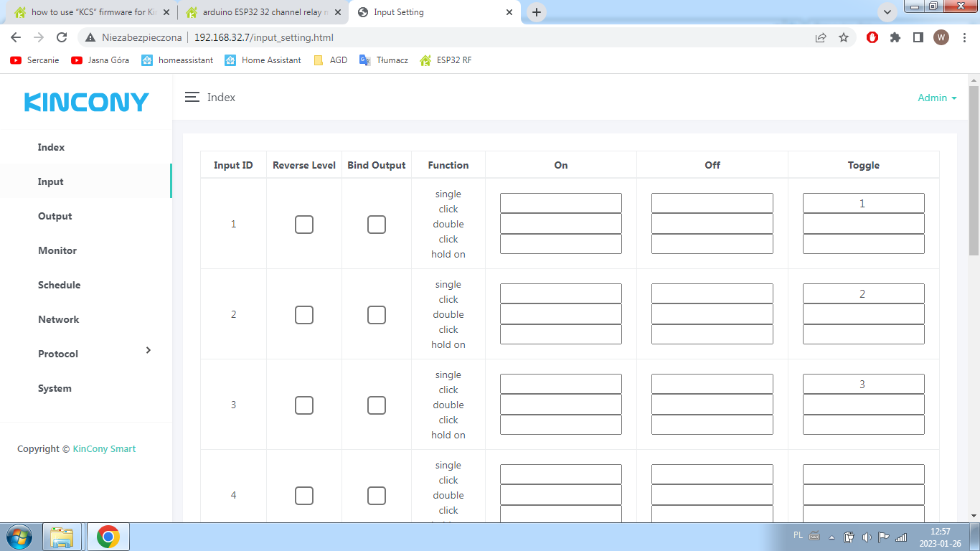Click the share page icon in address bar
Screen dimensions: 980x551
[821, 37]
